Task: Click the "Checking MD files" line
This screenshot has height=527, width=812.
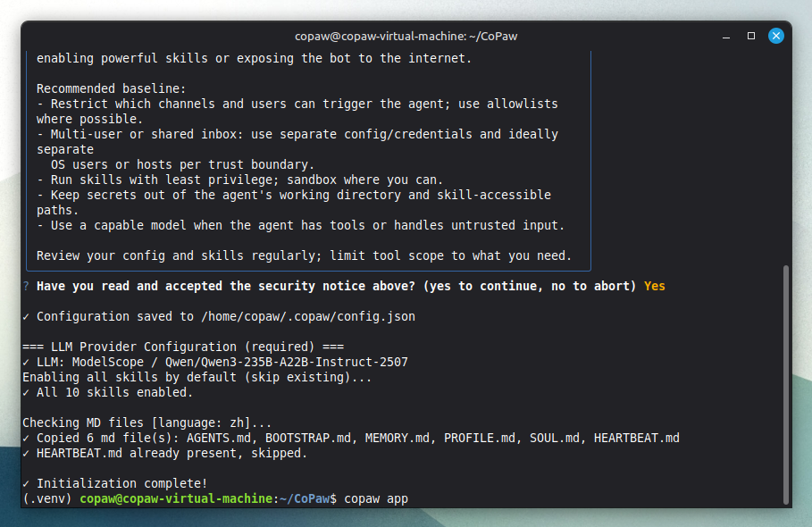Action: pos(146,422)
